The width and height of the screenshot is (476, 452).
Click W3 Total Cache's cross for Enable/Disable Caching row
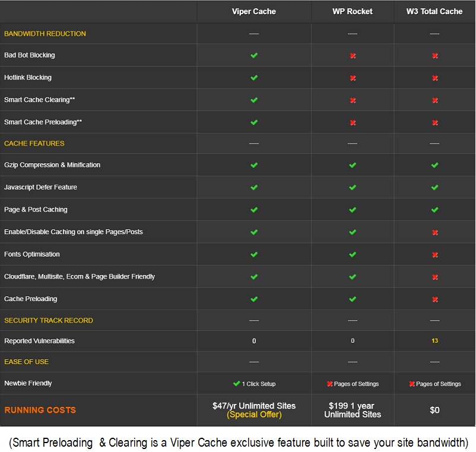(x=435, y=232)
